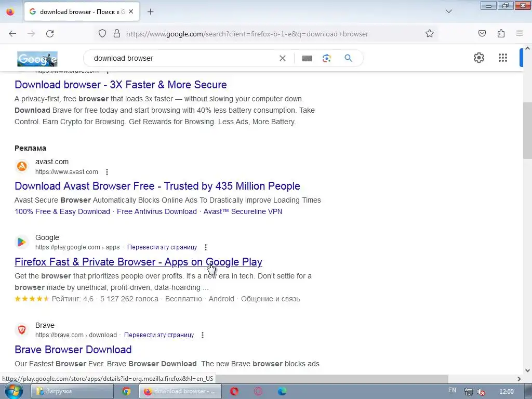Click the EN language indicator in the tray
The width and height of the screenshot is (532, 399).
[453, 390]
